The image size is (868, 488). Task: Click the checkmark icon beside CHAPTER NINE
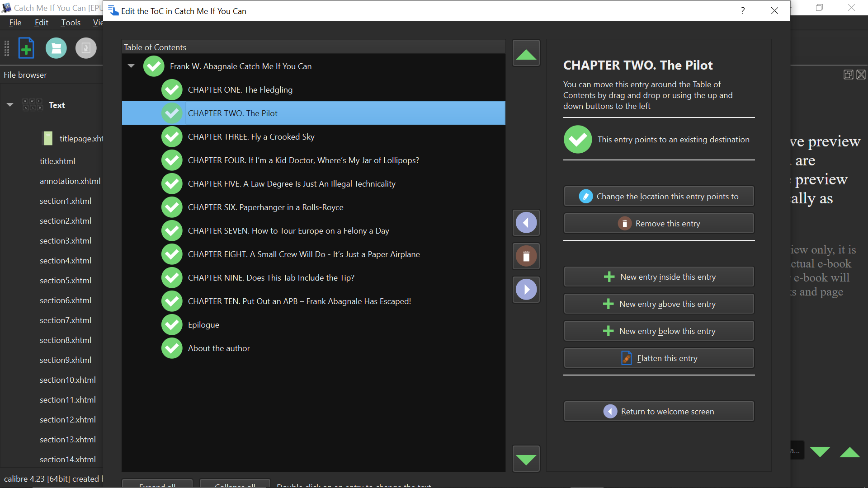[x=172, y=277]
